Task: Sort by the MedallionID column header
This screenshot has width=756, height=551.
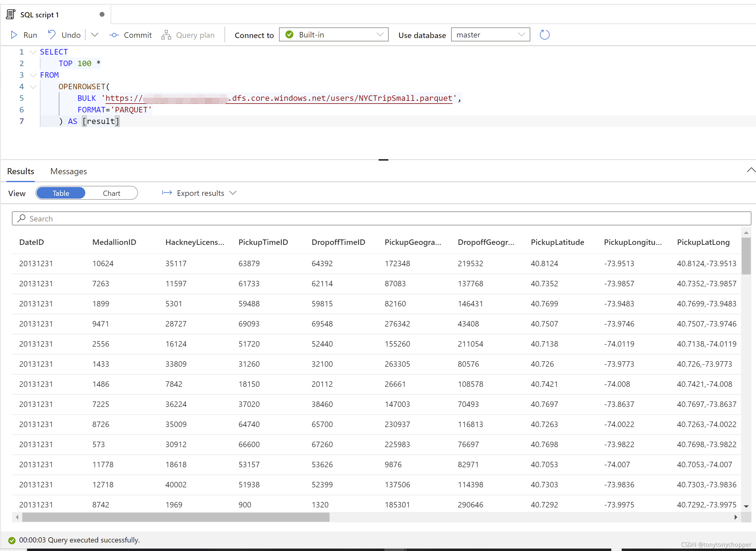Action: pyautogui.click(x=114, y=242)
